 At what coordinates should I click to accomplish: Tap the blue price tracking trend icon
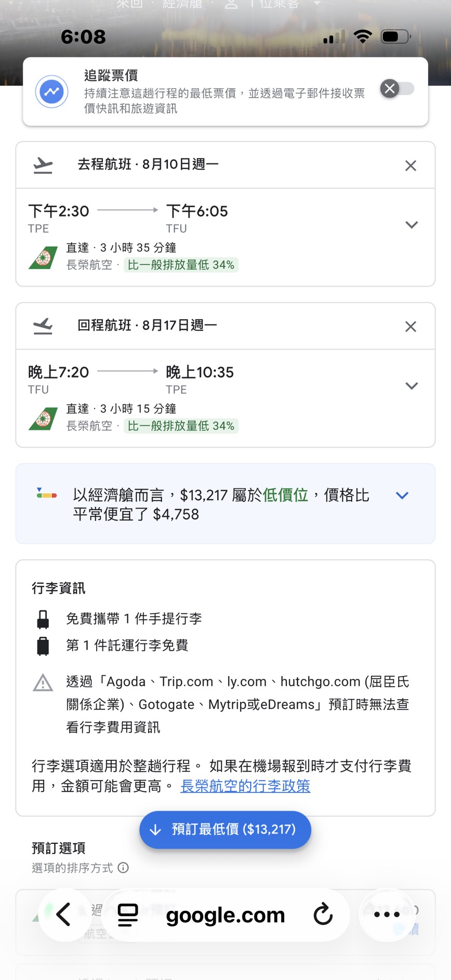pos(51,92)
